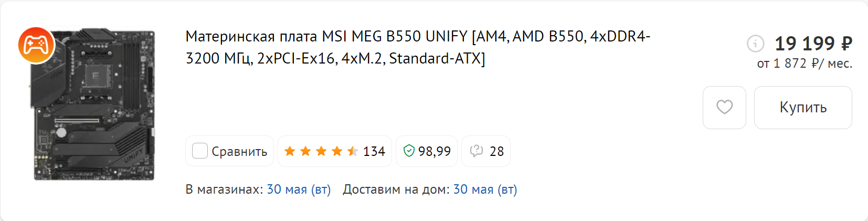The height and width of the screenshot is (221, 868).
Task: Click the third orange rating star
Action: pos(321,151)
